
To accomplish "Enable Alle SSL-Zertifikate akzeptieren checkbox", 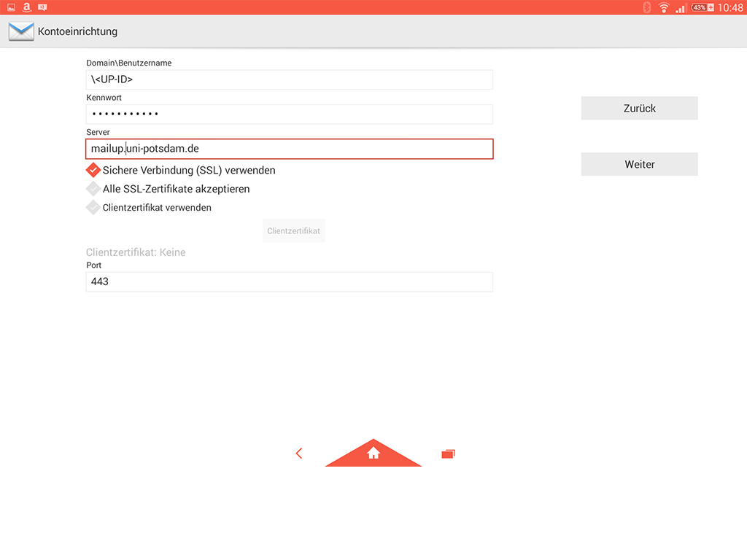I will tap(93, 189).
